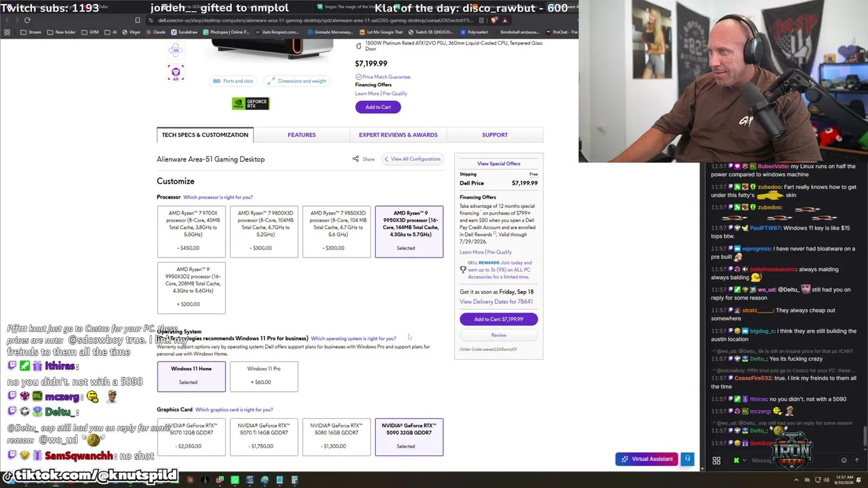Select the AMD Ryzen 9 9950X3D2 processor option
This screenshot has height=488, width=868.
pyautogui.click(x=191, y=287)
